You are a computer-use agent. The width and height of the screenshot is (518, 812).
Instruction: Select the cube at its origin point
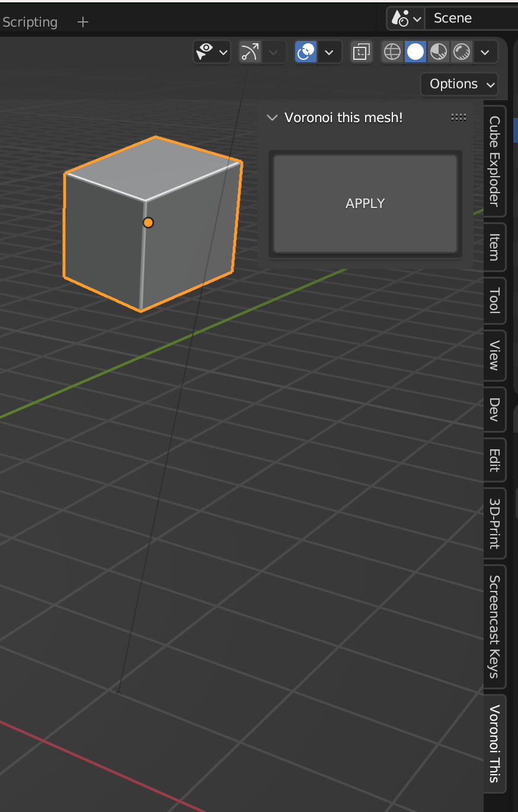coord(148,222)
